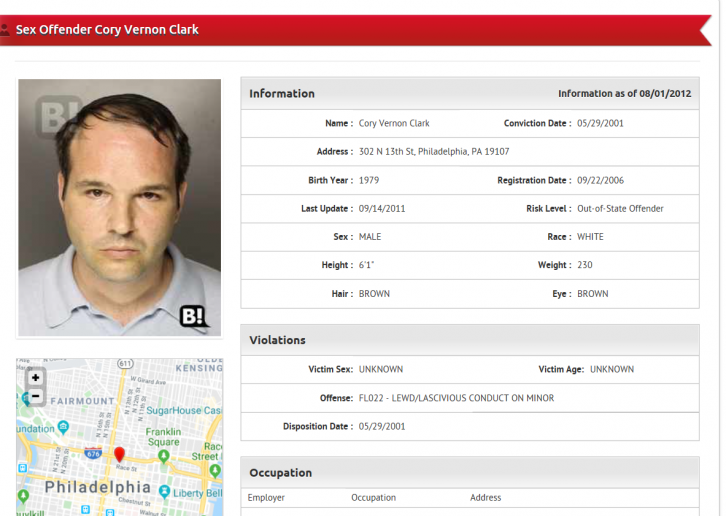The image size is (726, 516).
Task: Click the museum icon near Fairmount
Action: click(x=26, y=399)
